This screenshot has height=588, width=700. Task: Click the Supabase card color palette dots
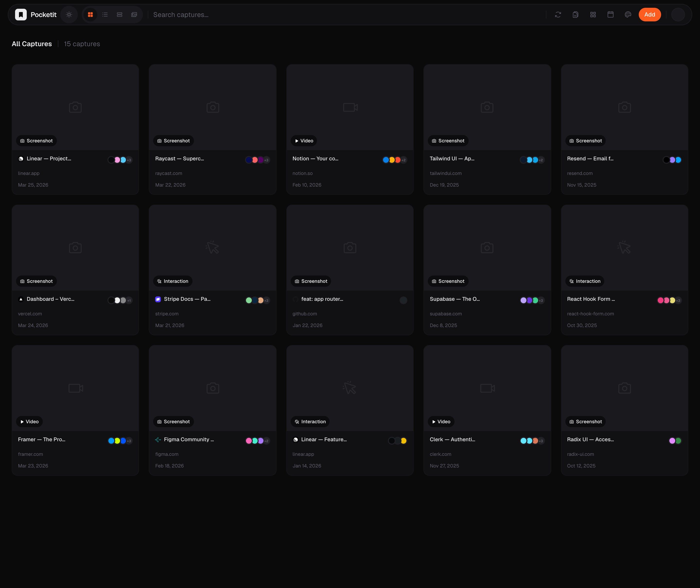tap(532, 300)
